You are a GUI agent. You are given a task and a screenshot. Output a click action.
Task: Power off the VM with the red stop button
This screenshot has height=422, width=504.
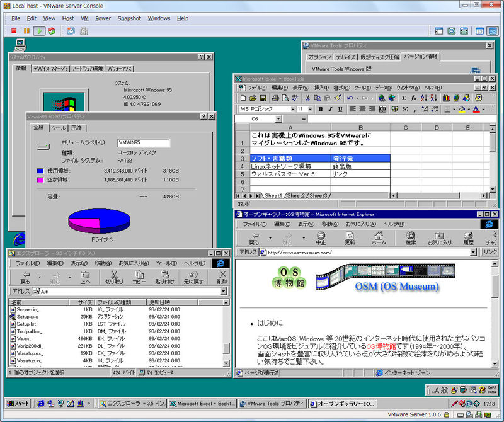(x=13, y=31)
